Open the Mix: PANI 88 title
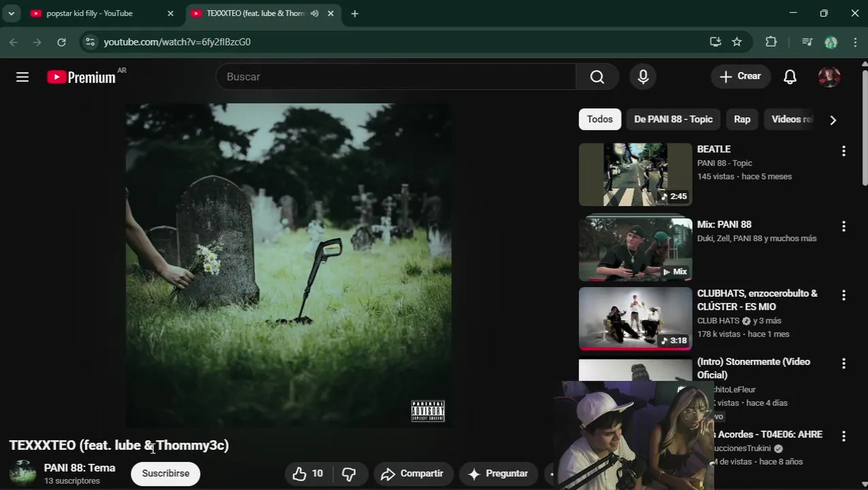 [x=724, y=225]
